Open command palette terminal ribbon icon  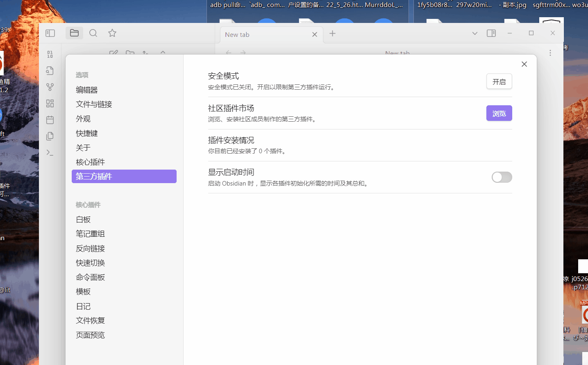pos(50,152)
